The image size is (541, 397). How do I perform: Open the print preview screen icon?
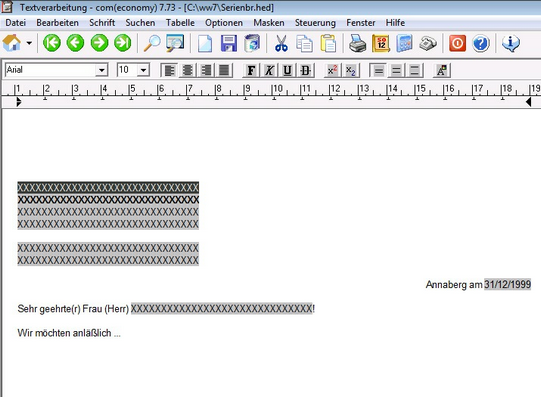pos(175,43)
